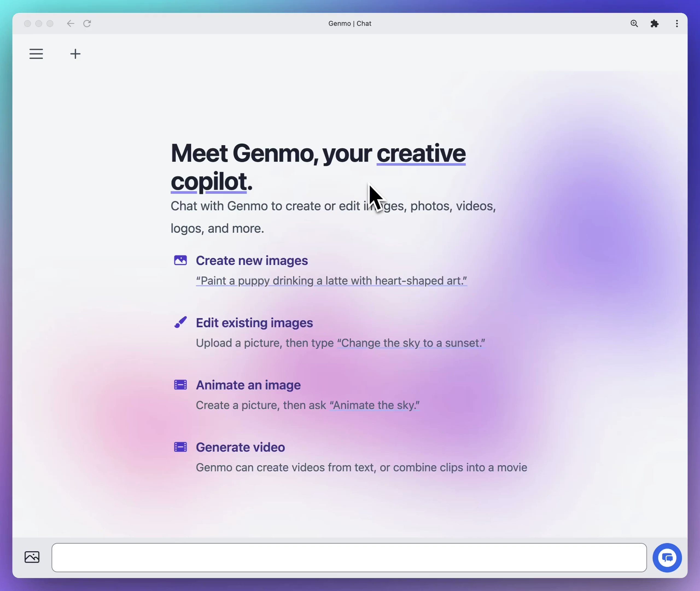Click the zoom magnifier icon in toolbar

click(634, 24)
